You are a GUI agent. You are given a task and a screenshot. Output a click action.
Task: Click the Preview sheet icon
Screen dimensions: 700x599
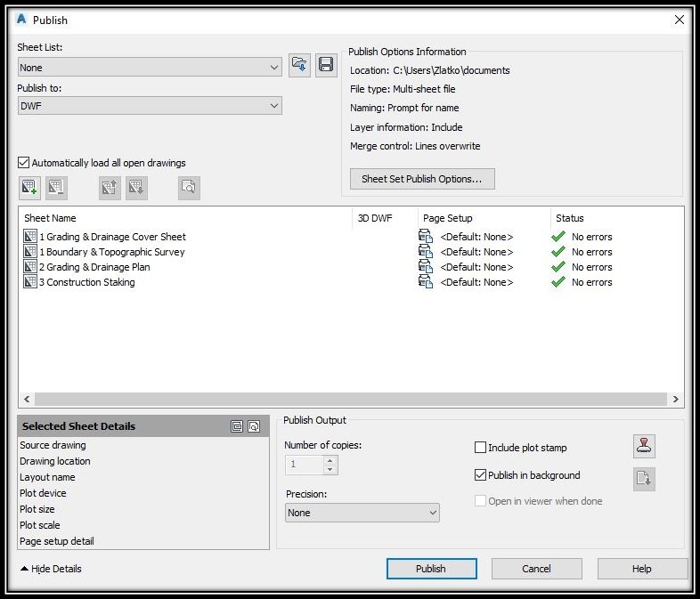tap(189, 187)
